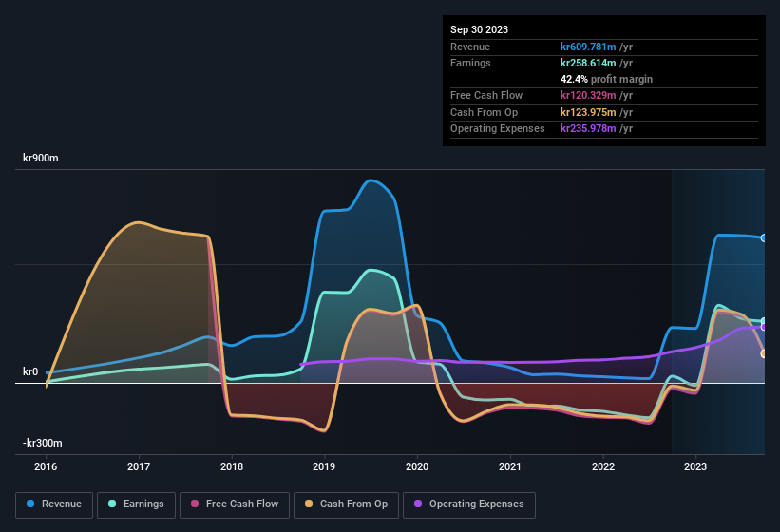This screenshot has height=532, width=780.
Task: Click the 2023 x-axis label
Action: [694, 466]
